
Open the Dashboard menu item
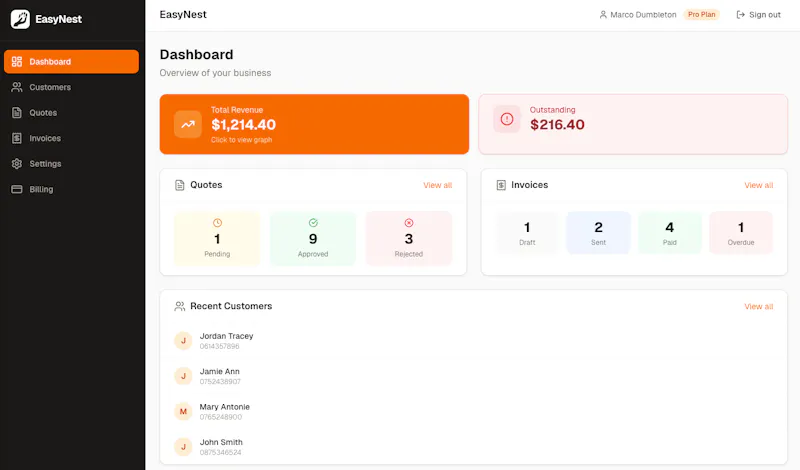pos(71,62)
